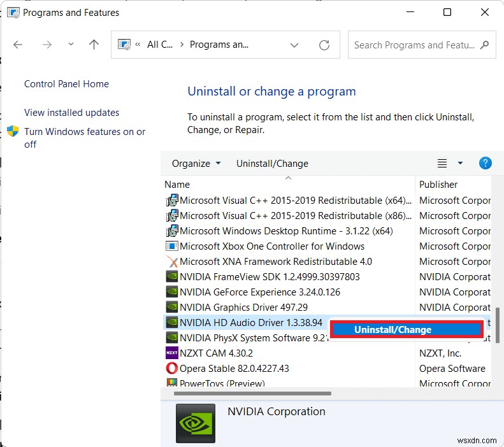Click the NVIDIA HD Audio Driver icon
The height and width of the screenshot is (447, 504).
171,322
